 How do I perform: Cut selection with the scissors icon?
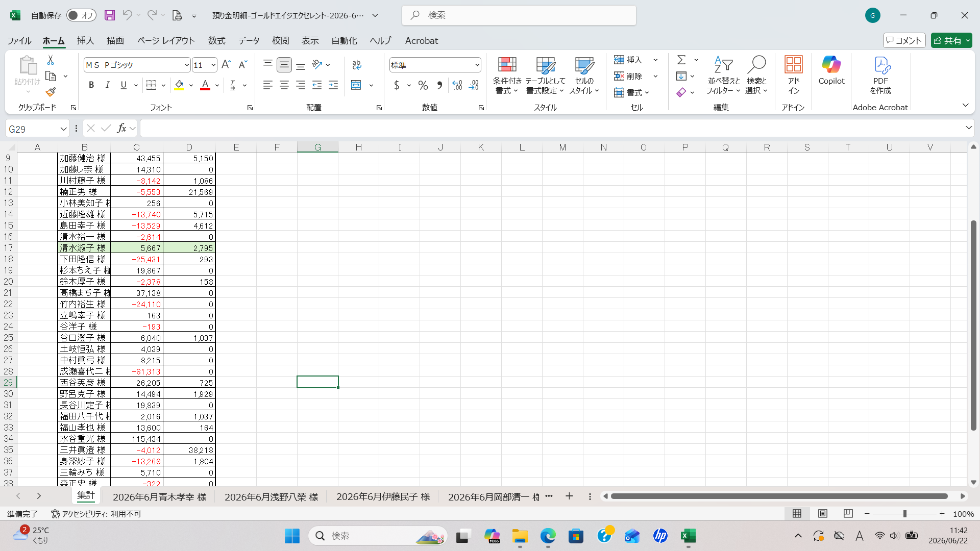[51, 60]
